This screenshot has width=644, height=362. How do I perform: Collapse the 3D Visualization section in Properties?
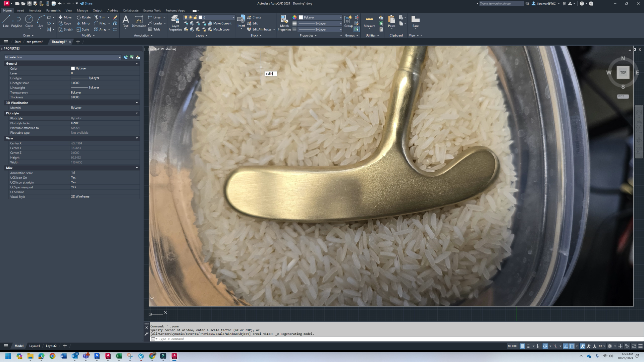click(137, 103)
